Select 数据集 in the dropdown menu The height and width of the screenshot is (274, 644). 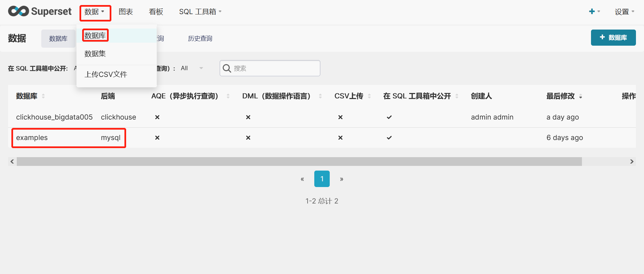coord(117,53)
